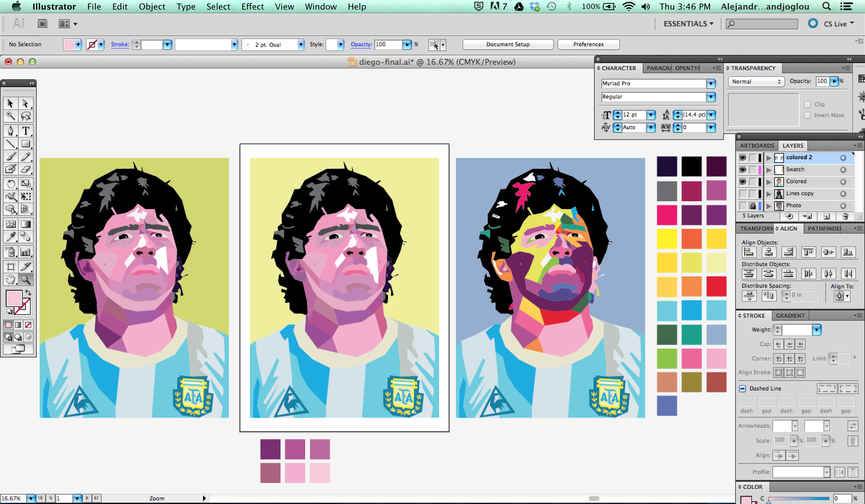Click the hot pink canvas swatch

click(x=666, y=215)
